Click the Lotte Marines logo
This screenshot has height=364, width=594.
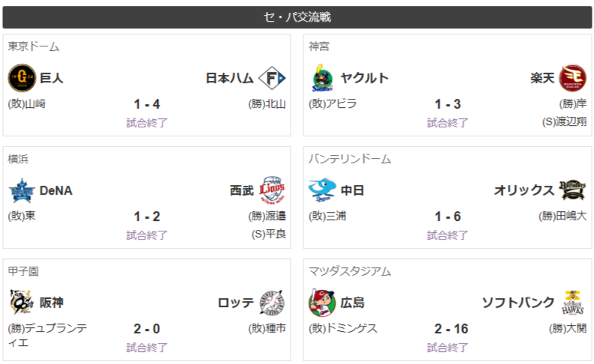(272, 303)
